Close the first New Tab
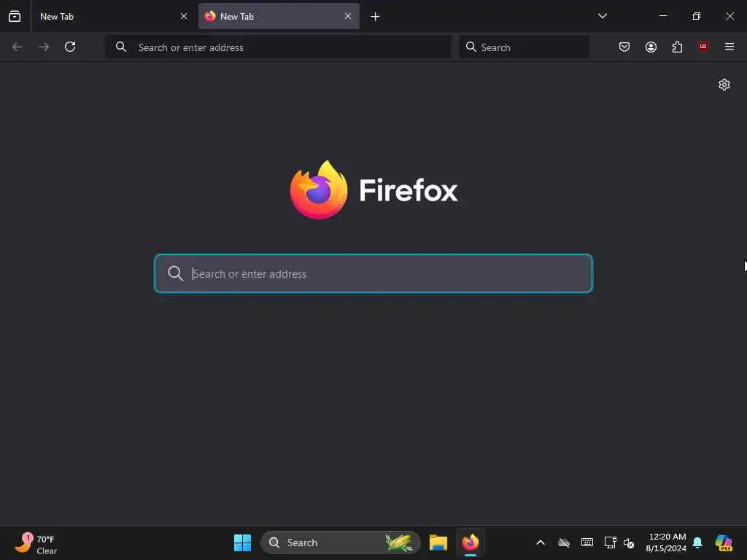 point(183,16)
